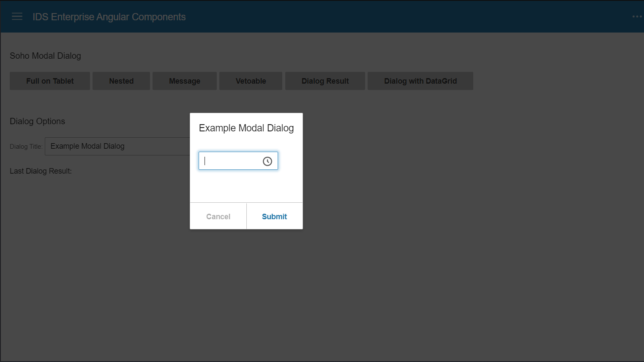Click the Full on Tablet button
This screenshot has height=362, width=644.
[50, 81]
